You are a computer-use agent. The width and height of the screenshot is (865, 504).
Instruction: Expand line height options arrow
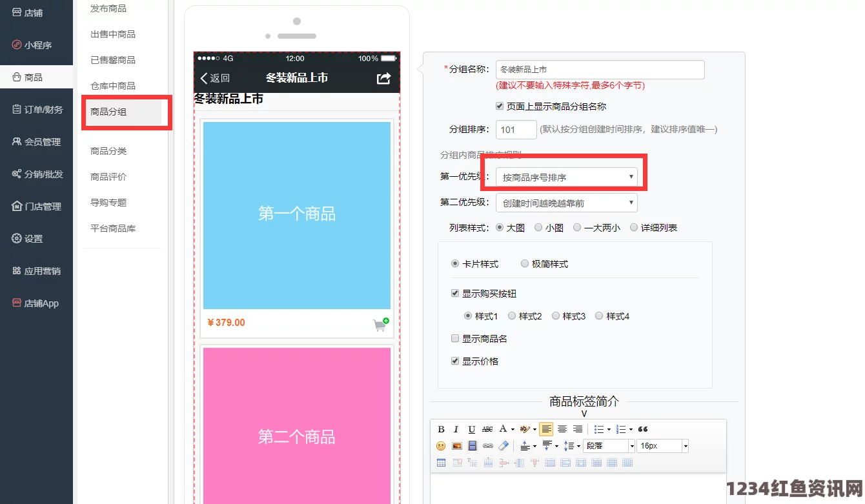[x=578, y=446]
